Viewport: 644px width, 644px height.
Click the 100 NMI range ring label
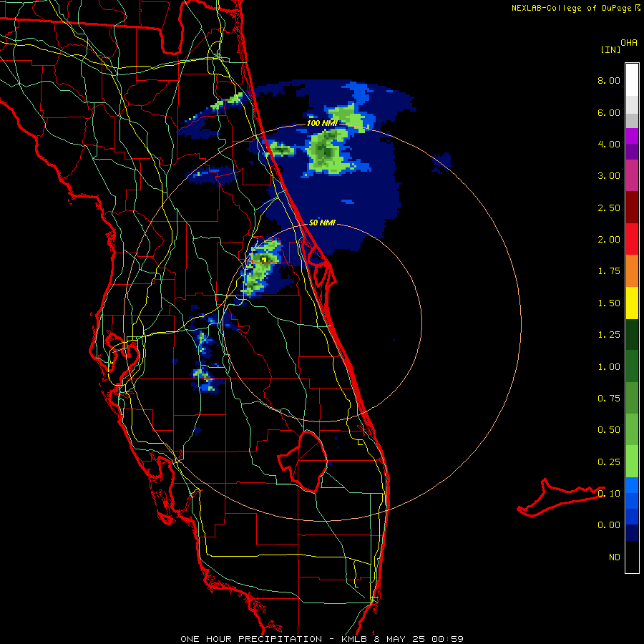pos(322,123)
